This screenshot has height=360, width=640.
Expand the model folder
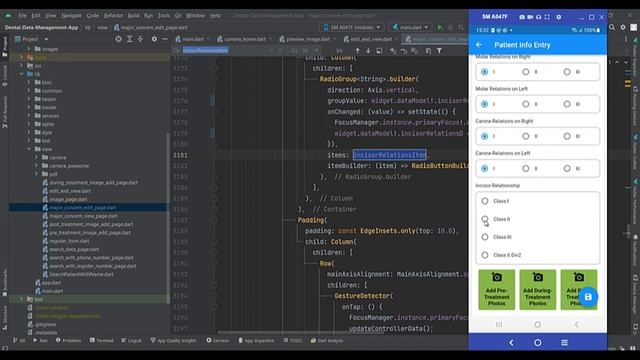[29, 107]
